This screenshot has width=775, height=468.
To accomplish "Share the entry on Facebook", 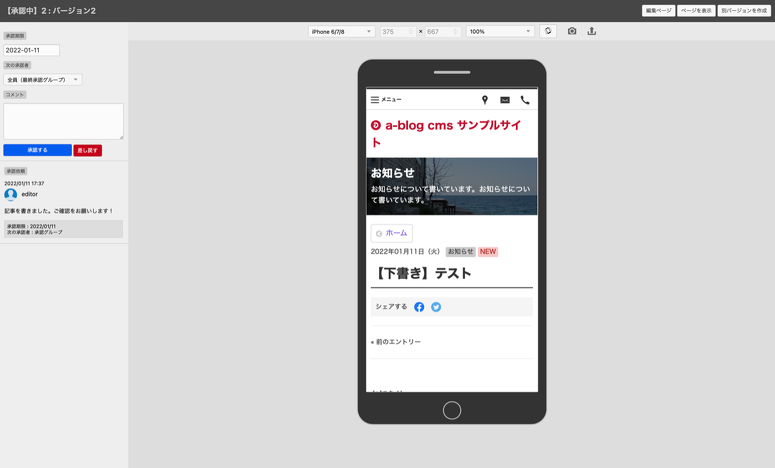I will tap(419, 307).
